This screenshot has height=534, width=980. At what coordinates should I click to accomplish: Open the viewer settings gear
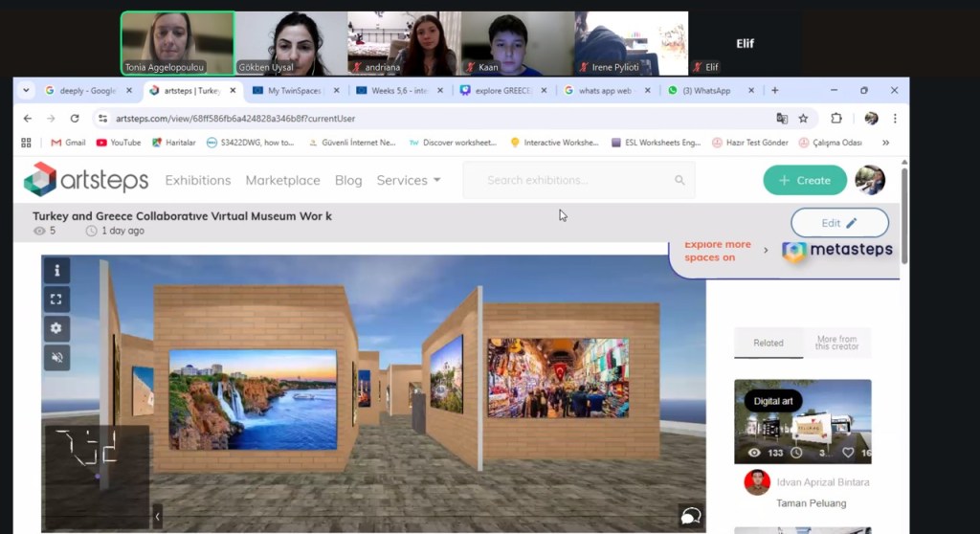pos(56,328)
